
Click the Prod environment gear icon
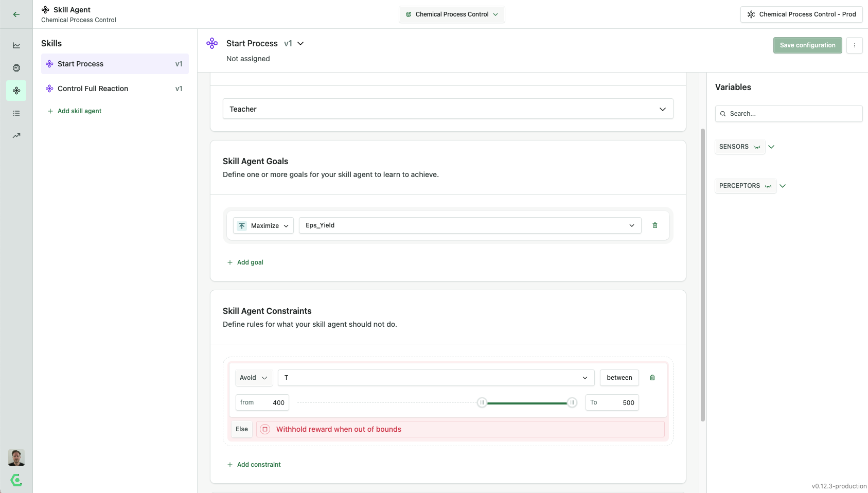point(751,14)
